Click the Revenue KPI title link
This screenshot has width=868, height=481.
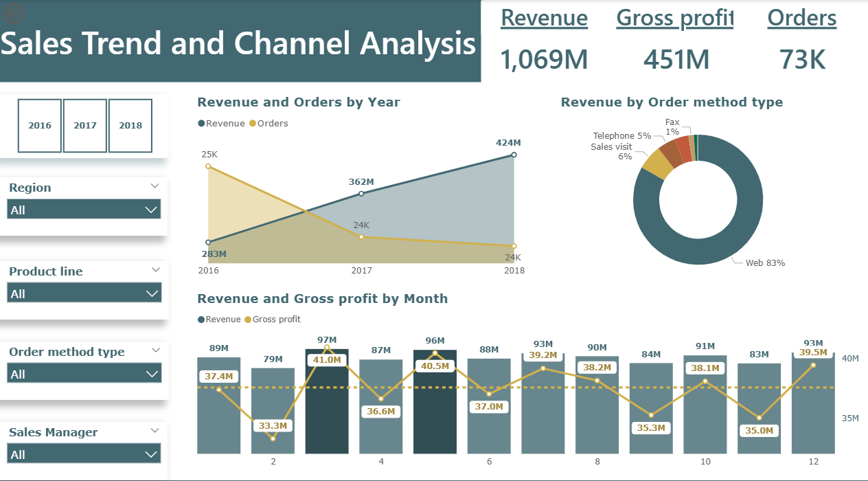[x=544, y=19]
